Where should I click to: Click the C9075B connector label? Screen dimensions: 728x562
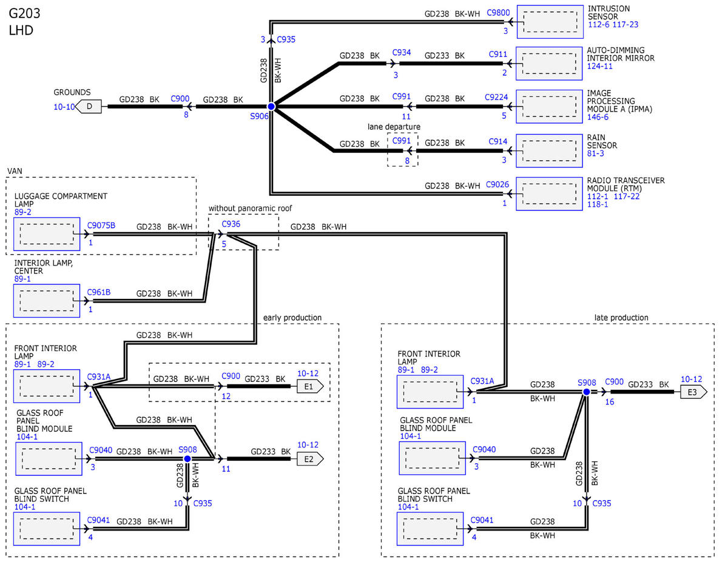pos(101,225)
